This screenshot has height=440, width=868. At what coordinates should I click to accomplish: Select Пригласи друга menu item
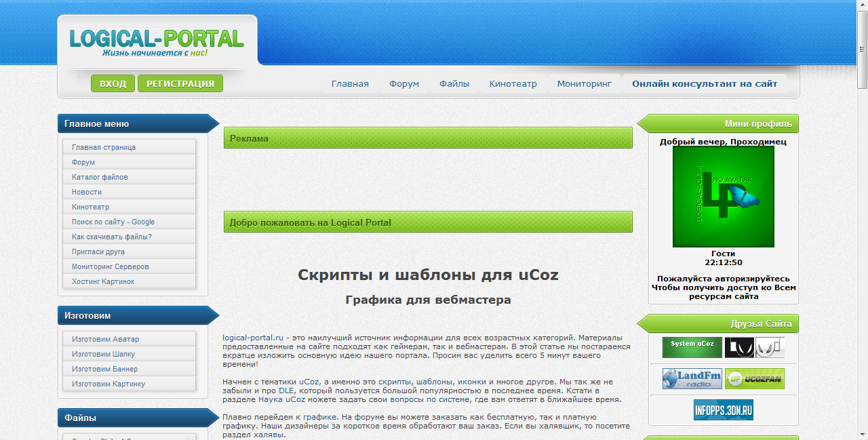[x=130, y=252]
